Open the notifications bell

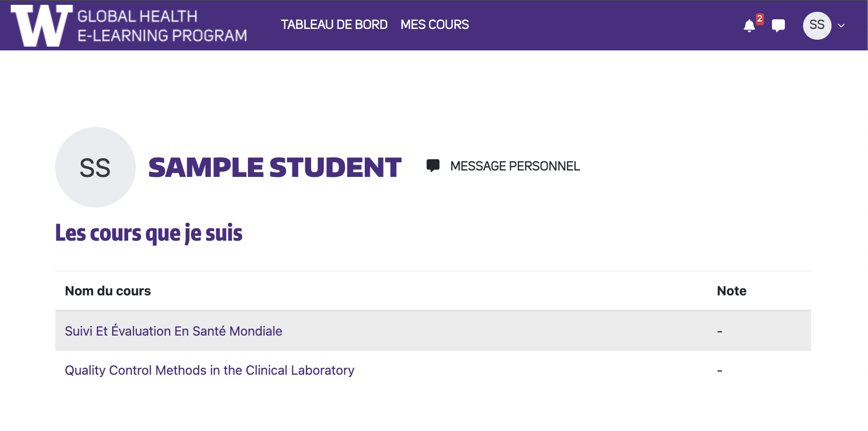(x=749, y=26)
